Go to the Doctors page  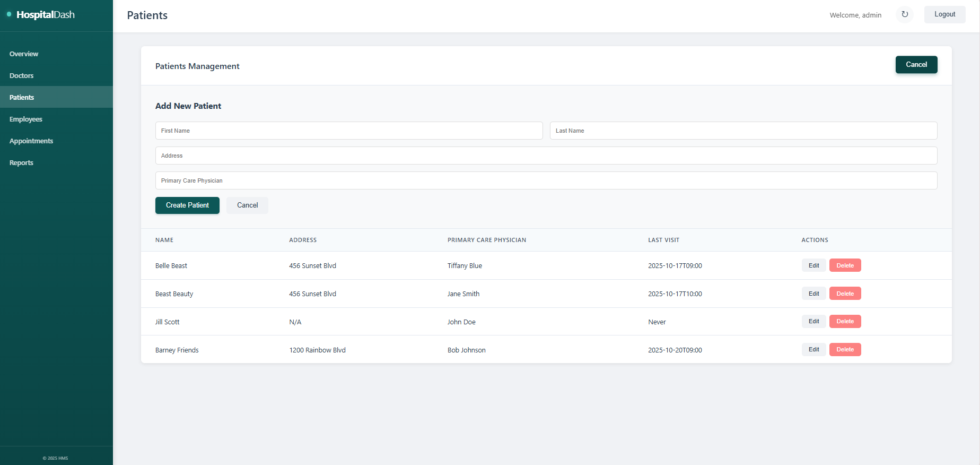click(56, 75)
